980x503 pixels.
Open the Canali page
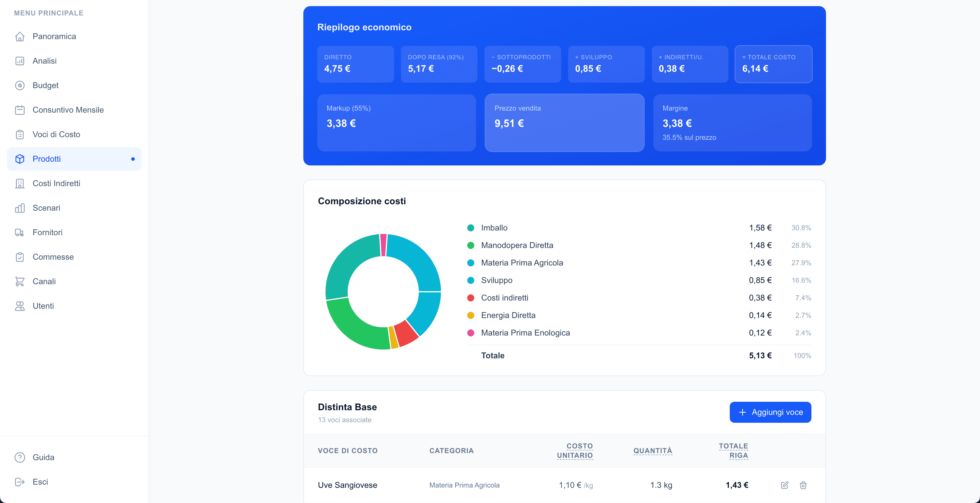point(74,282)
